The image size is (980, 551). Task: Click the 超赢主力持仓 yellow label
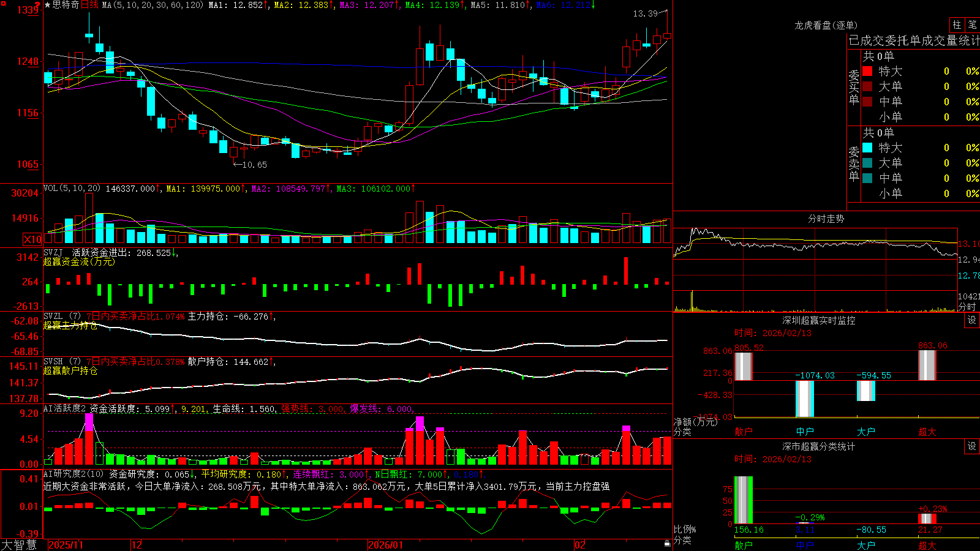pos(70,325)
